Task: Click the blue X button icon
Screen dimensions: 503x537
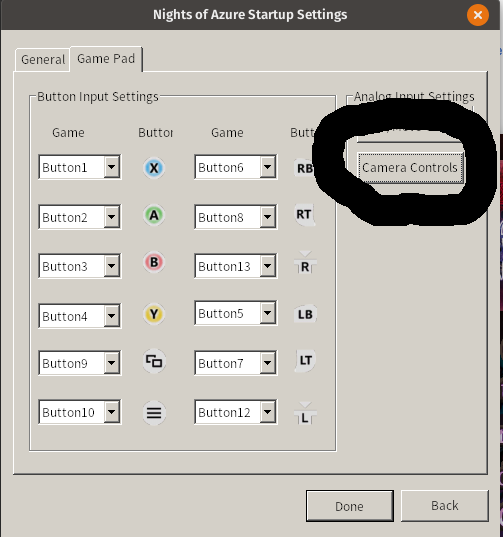Action: 154,168
